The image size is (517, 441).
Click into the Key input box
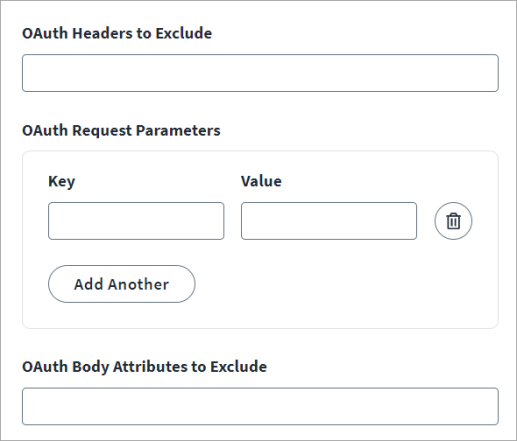pos(136,221)
